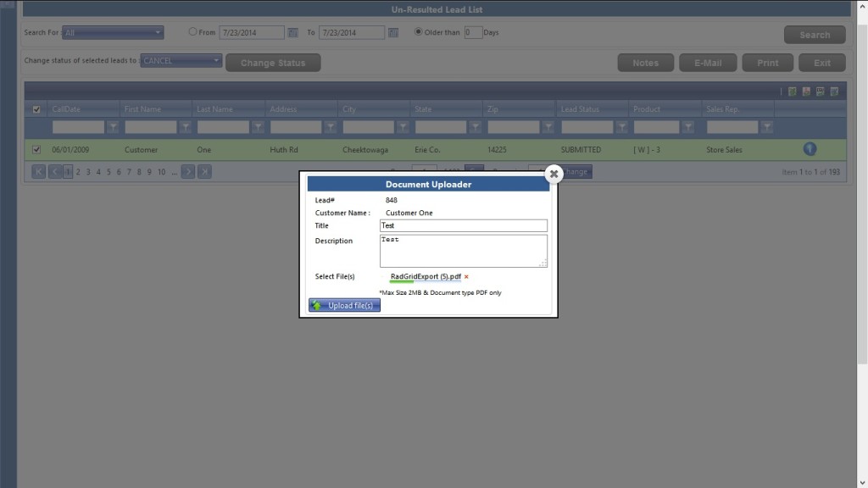Click the Huth Rd address cell

point(284,149)
